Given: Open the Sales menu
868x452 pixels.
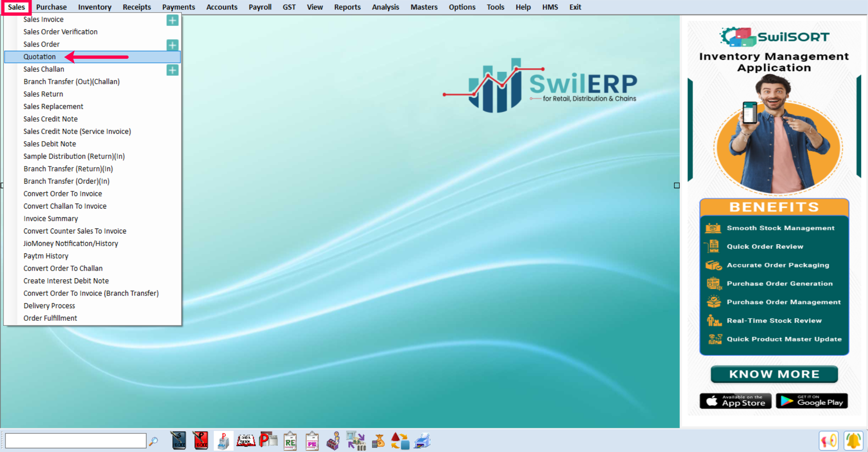Looking at the screenshot, I should tap(16, 7).
